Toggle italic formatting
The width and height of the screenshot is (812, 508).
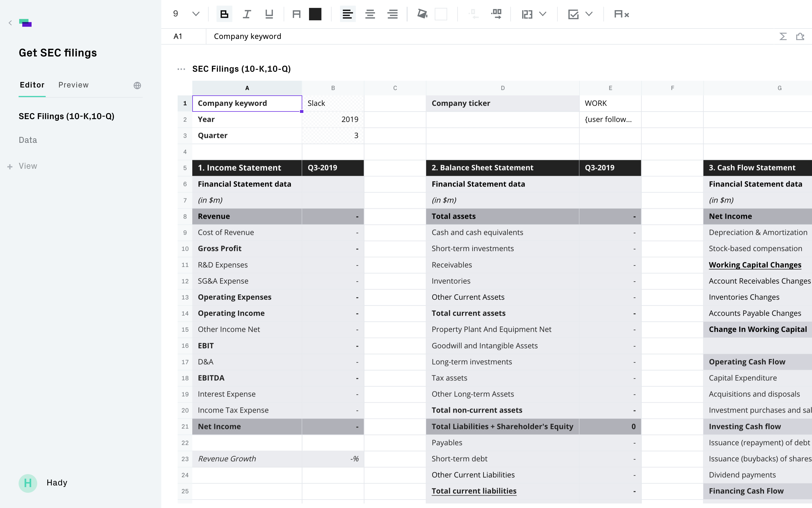point(247,14)
